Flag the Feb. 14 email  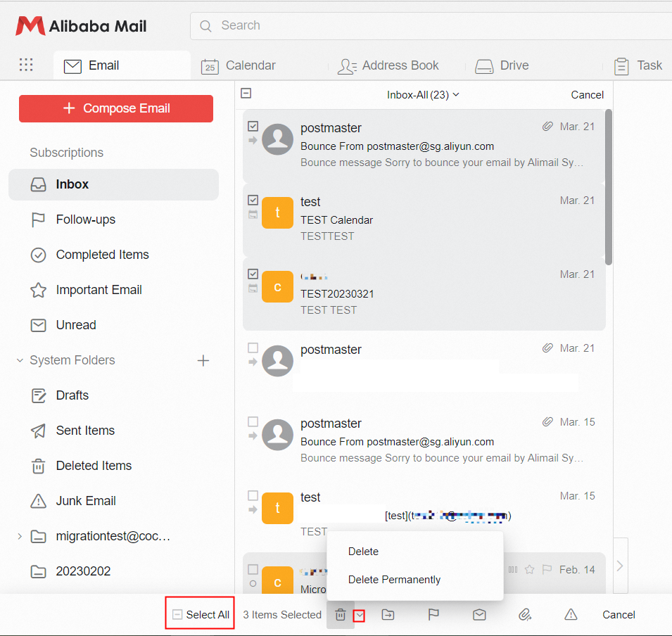click(x=547, y=570)
